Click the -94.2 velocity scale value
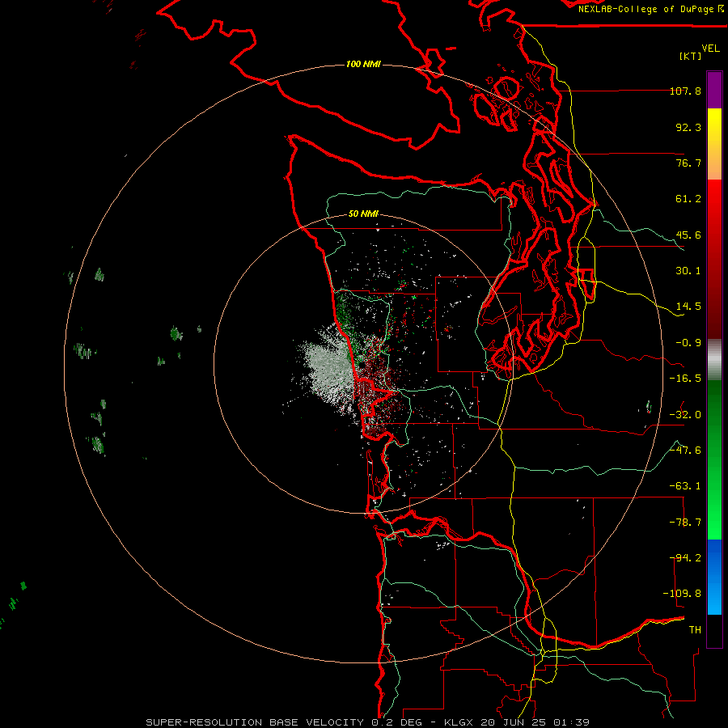The width and height of the screenshot is (728, 728). pos(685,557)
